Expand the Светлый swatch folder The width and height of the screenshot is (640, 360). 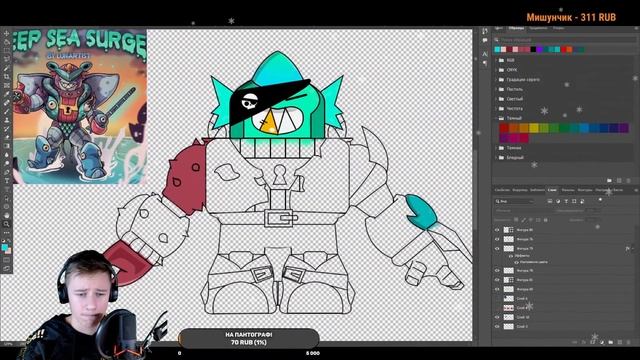pos(497,99)
